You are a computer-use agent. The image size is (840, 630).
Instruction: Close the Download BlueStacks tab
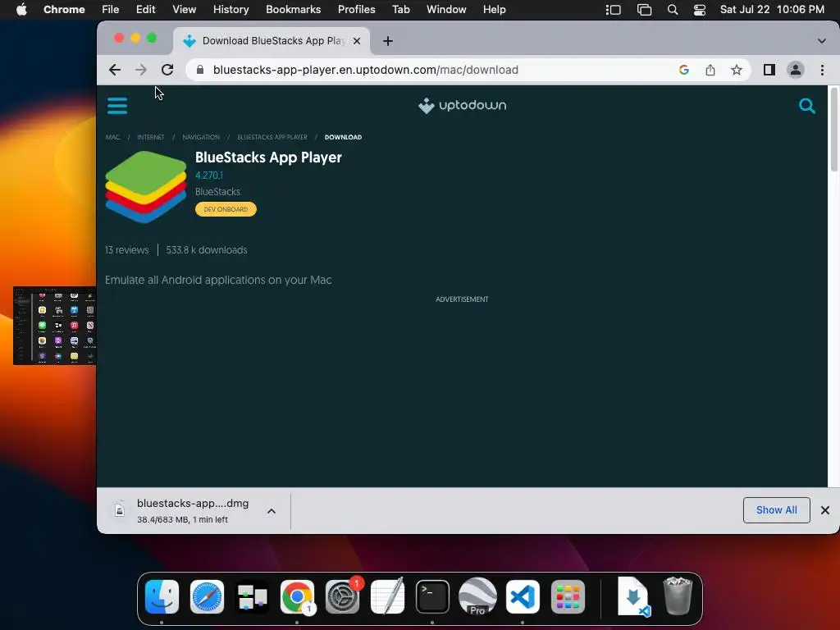[357, 41]
